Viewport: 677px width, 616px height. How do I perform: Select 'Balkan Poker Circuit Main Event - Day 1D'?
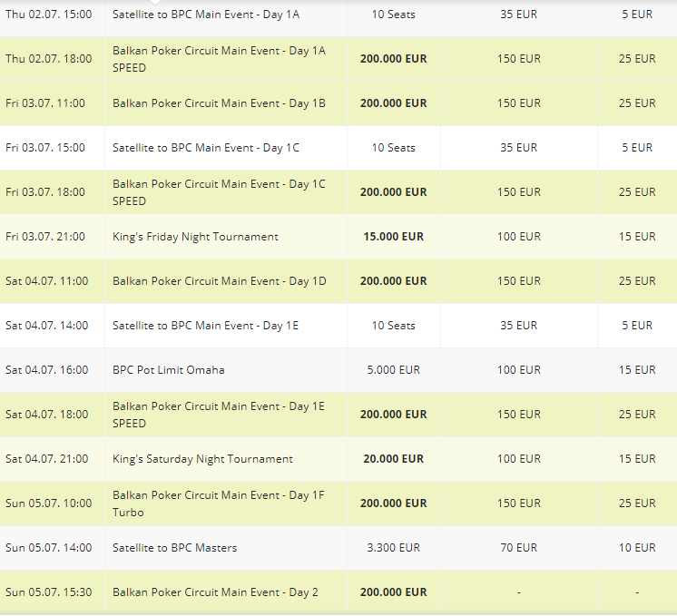pos(220,281)
